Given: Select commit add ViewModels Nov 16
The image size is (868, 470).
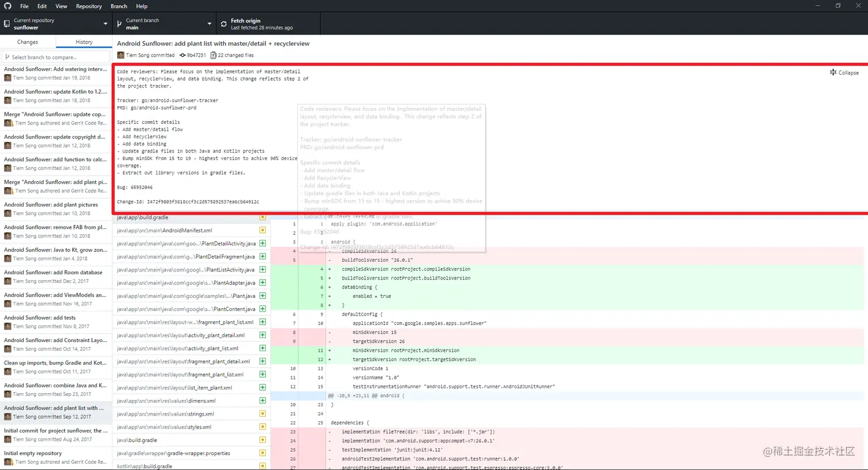Looking at the screenshot, I should pos(56,299).
